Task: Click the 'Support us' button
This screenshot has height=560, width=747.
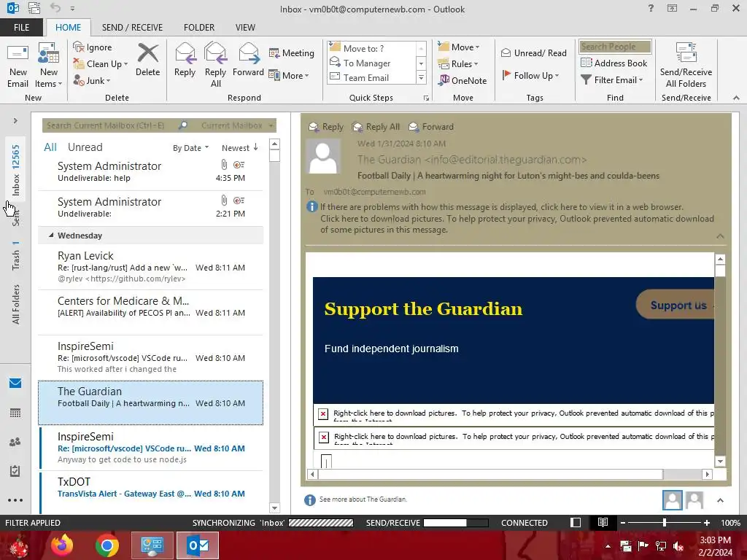Action: pyautogui.click(x=676, y=306)
